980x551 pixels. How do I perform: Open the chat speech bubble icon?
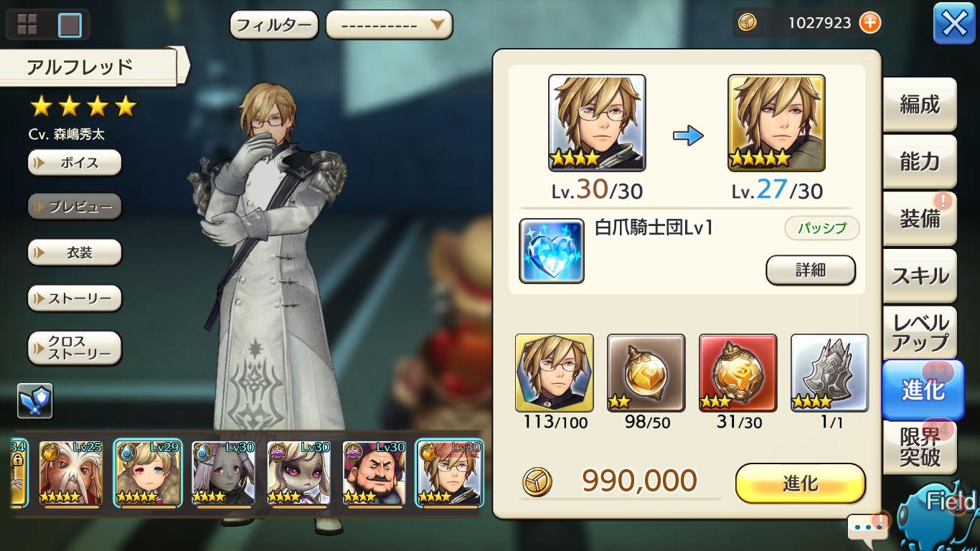pos(867,527)
